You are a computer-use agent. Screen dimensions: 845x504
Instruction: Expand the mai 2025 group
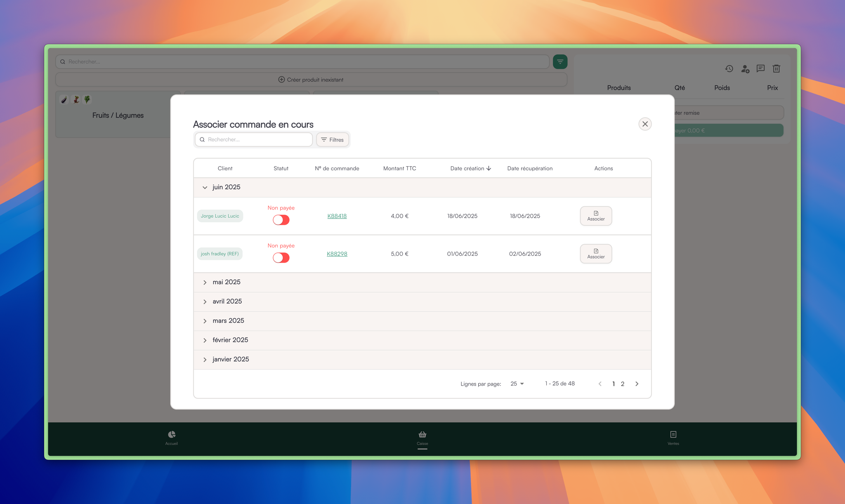(205, 283)
